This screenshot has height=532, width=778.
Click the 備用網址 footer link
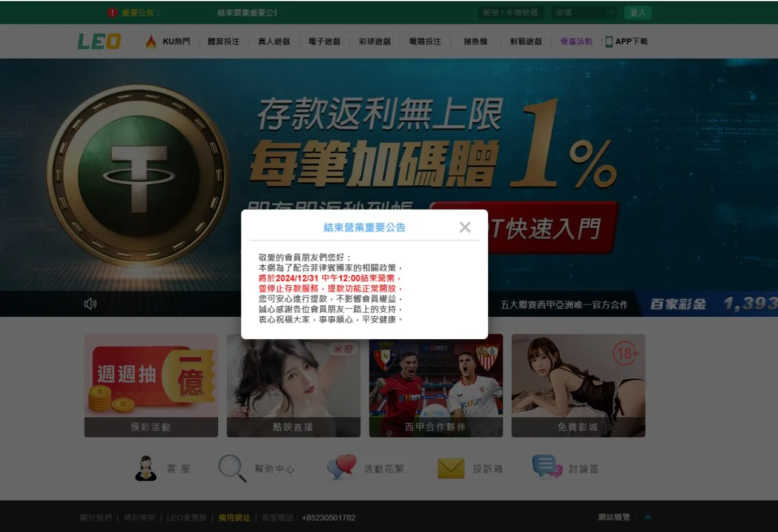[234, 518]
